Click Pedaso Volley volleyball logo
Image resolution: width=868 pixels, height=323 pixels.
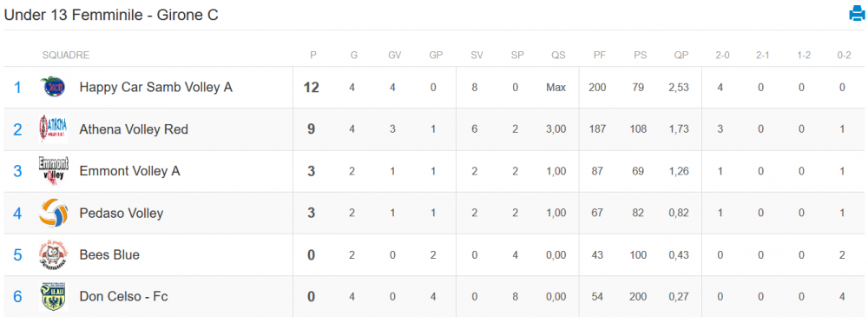[x=54, y=213]
